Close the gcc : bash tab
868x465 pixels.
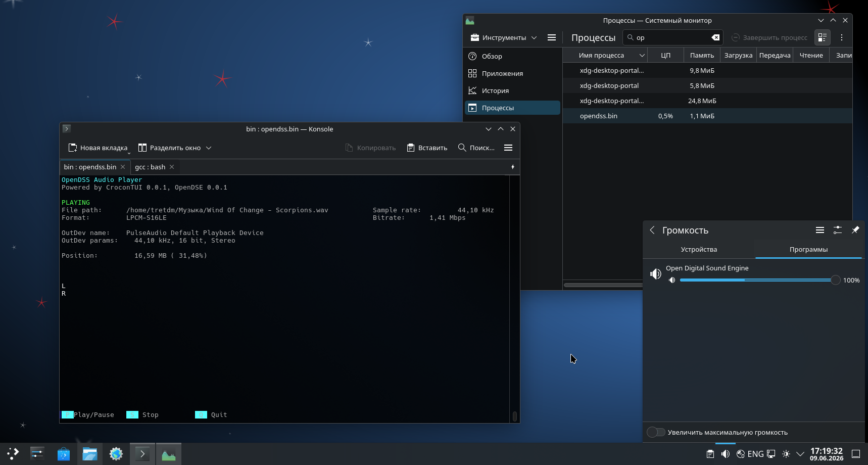(x=172, y=167)
